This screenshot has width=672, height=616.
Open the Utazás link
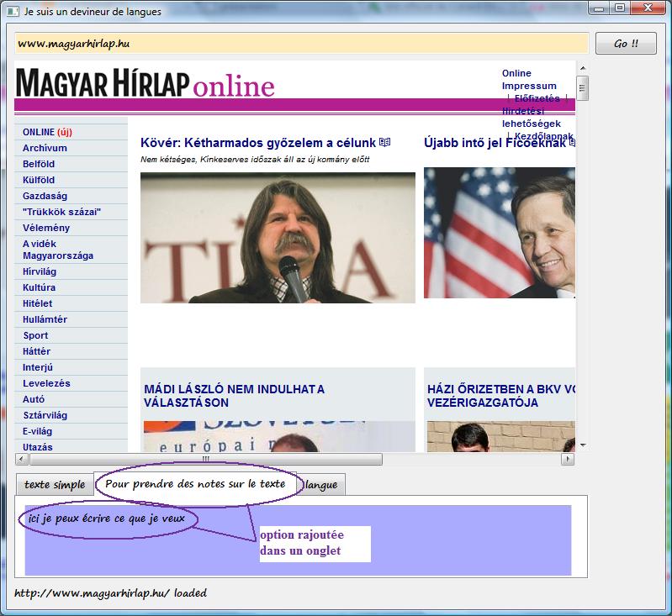click(38, 447)
